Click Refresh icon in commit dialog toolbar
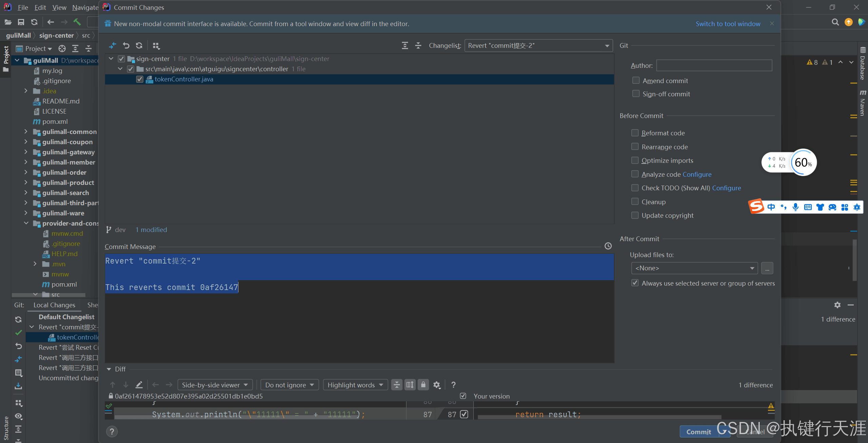 point(139,45)
